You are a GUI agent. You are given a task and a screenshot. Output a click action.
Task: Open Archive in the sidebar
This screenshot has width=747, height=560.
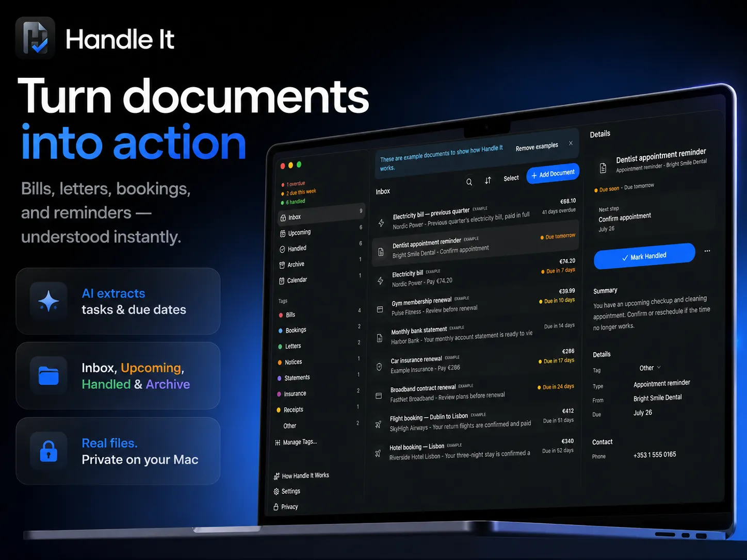point(320,262)
